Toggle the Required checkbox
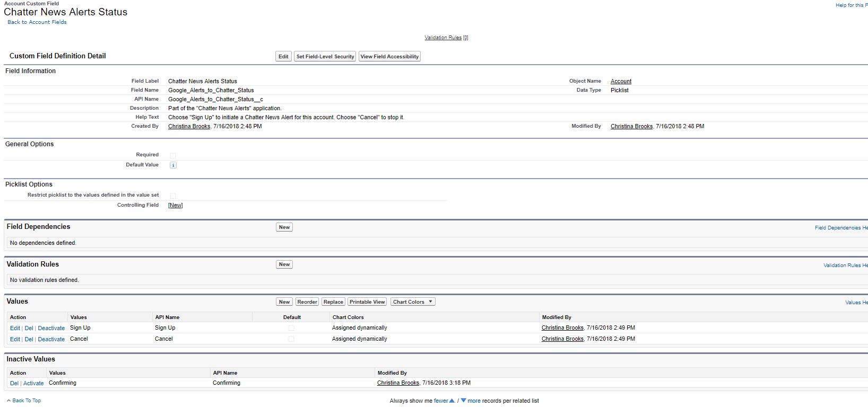The width and height of the screenshot is (868, 416). coord(173,155)
